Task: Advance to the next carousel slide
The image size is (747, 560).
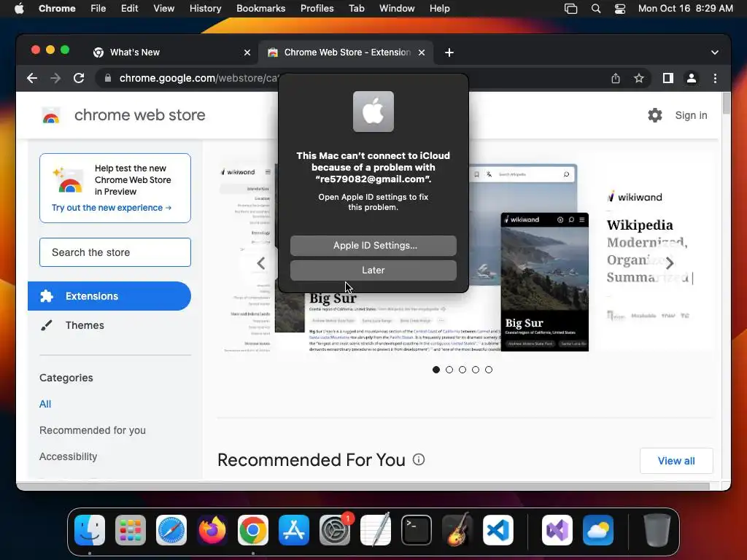Action: click(x=670, y=262)
